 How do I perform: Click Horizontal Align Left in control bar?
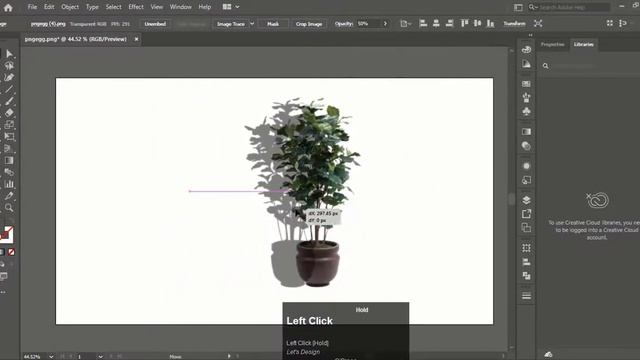pos(423,24)
